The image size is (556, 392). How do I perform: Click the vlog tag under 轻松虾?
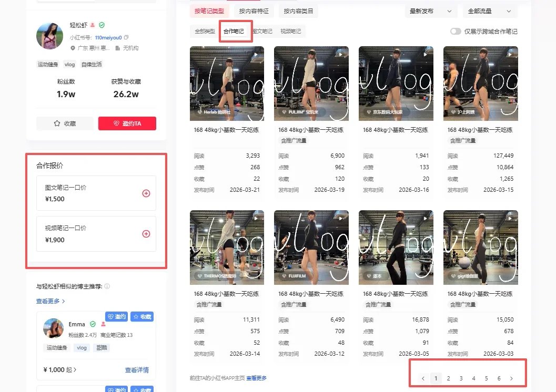(x=69, y=65)
